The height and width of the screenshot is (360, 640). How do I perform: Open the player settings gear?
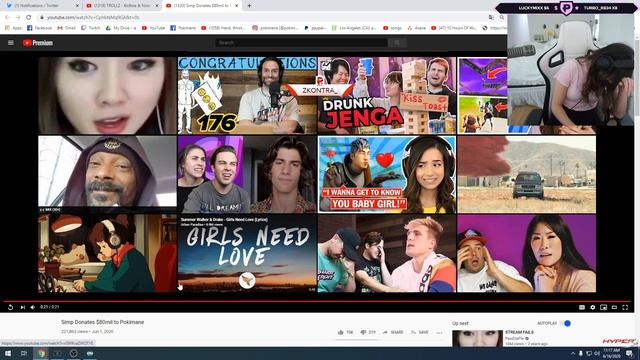tap(593, 307)
